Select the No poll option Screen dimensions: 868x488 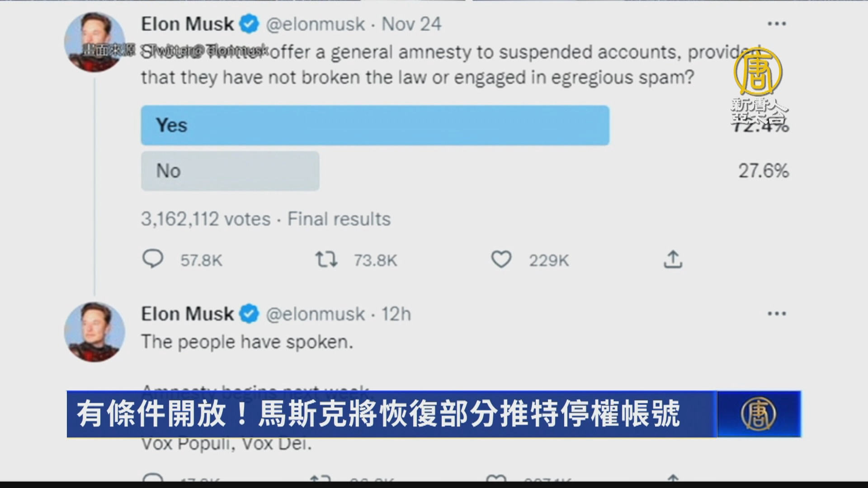coord(230,171)
